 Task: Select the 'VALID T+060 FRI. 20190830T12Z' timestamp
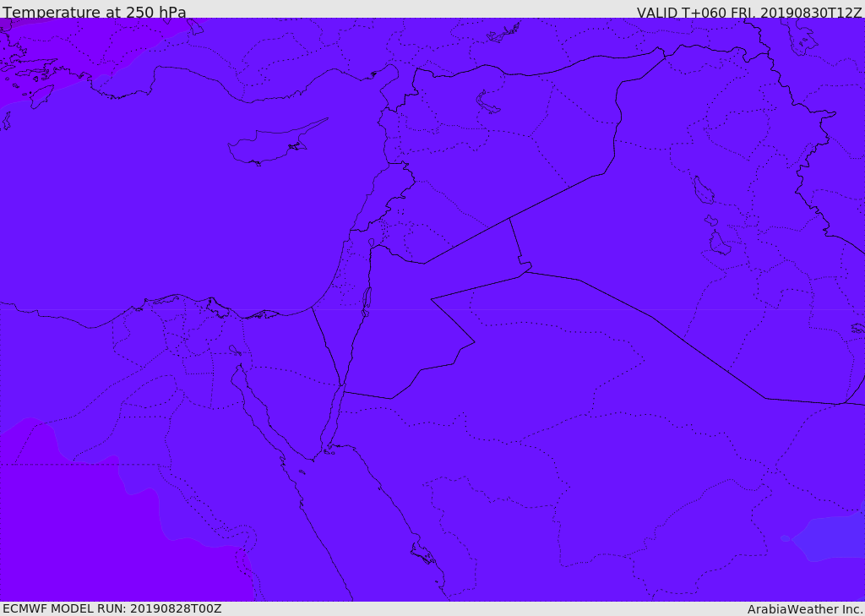click(x=748, y=12)
